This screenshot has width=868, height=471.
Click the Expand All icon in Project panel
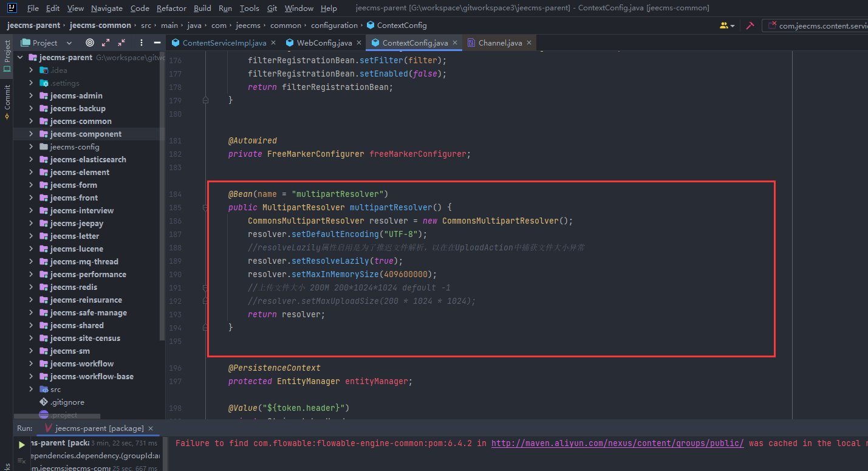click(106, 43)
